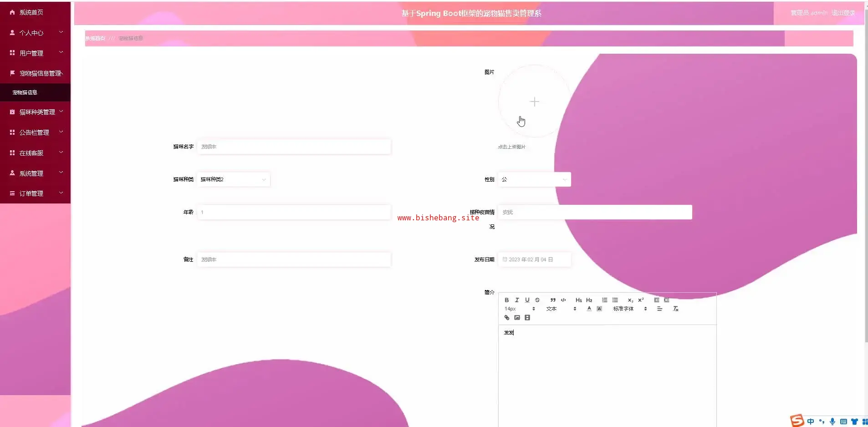
Task: Insert a hyperlink in the editor
Action: point(507,318)
